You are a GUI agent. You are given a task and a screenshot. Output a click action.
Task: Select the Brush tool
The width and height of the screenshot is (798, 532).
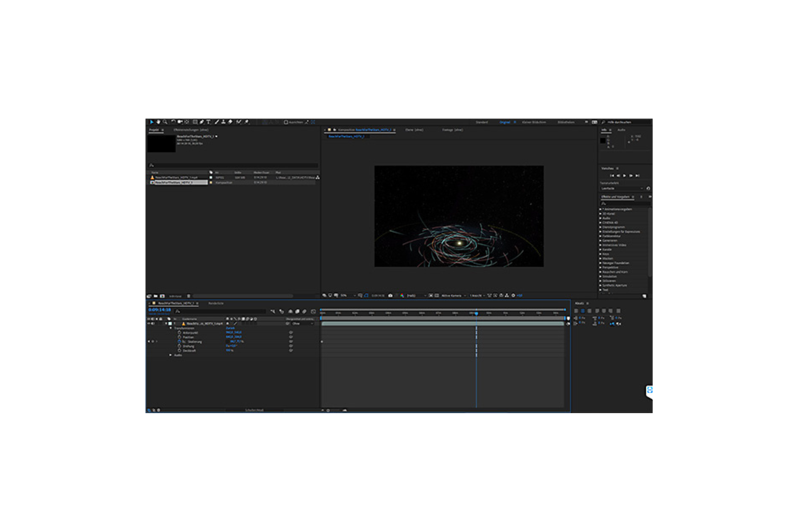tap(217, 122)
